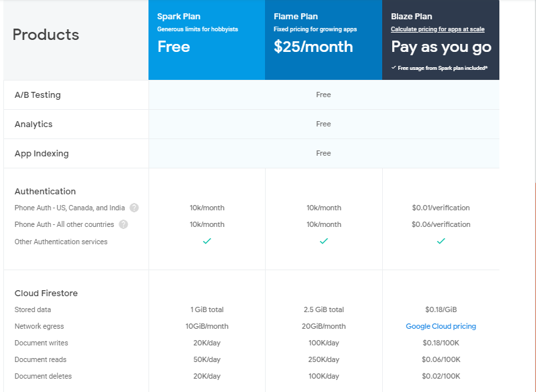Click the Pay as you go heading
Screen dimensions: 536x392
[x=441, y=47]
